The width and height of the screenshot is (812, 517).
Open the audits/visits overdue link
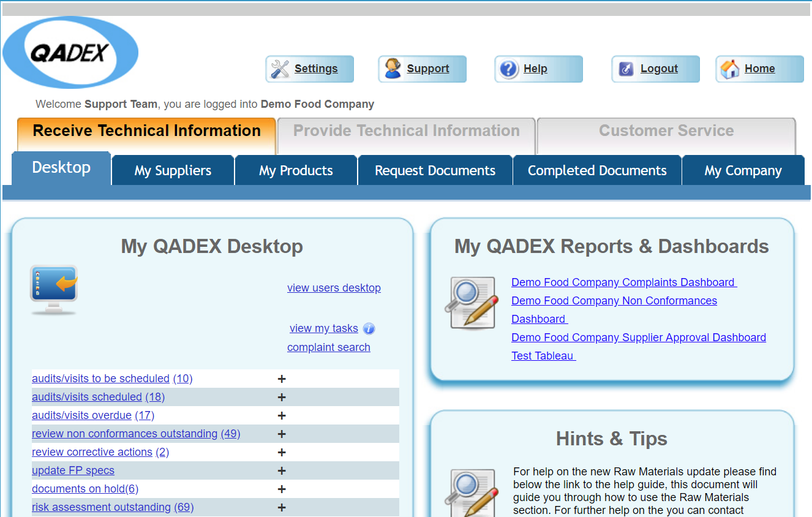click(81, 415)
